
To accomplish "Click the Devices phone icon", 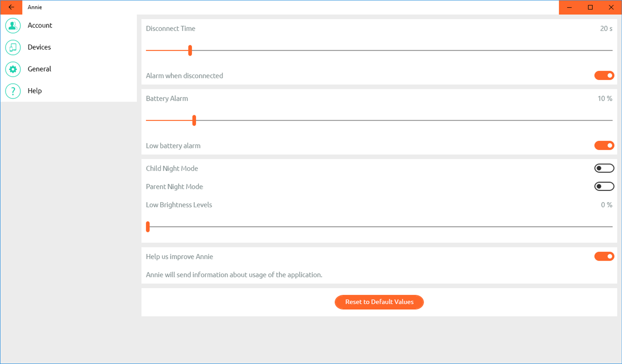I will point(13,47).
